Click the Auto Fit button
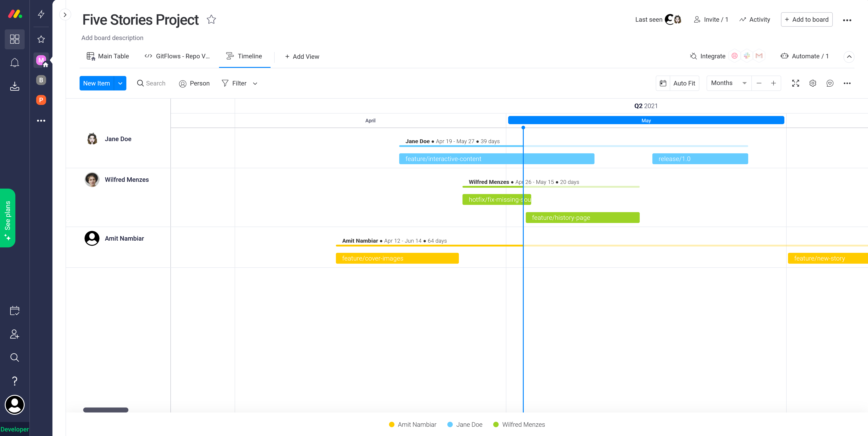Image resolution: width=868 pixels, height=436 pixels. (684, 83)
